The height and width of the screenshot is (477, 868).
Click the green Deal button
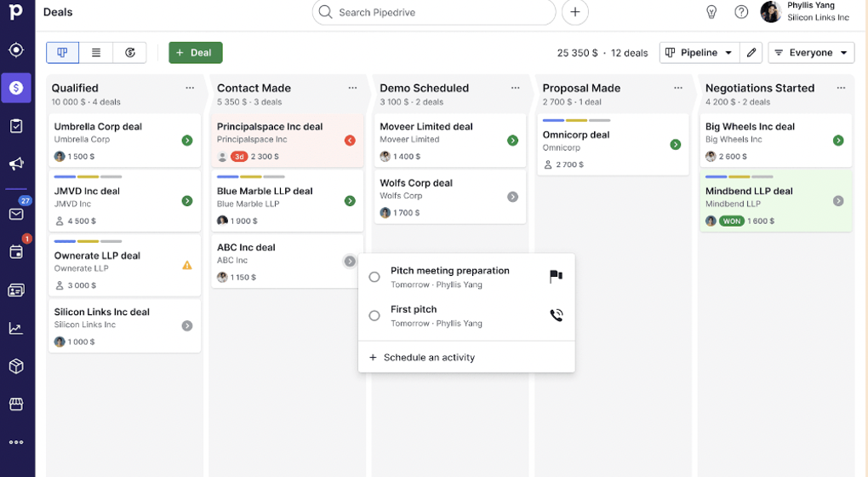(x=195, y=53)
